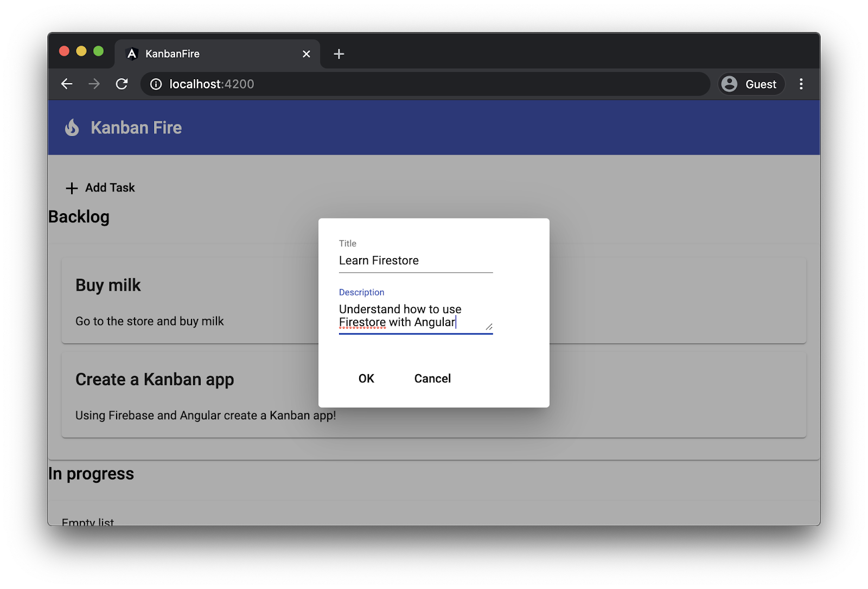Confirm the task dialog with OK
The width and height of the screenshot is (868, 589).
(x=366, y=379)
